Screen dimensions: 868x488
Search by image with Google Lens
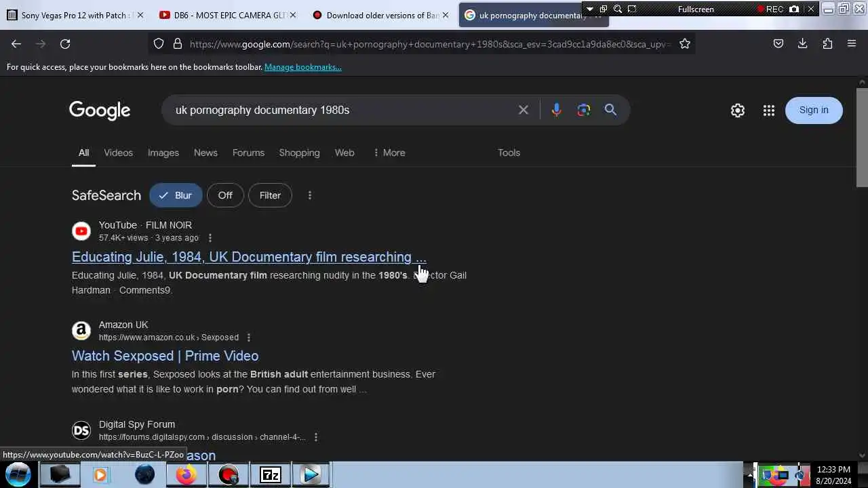[x=584, y=110]
